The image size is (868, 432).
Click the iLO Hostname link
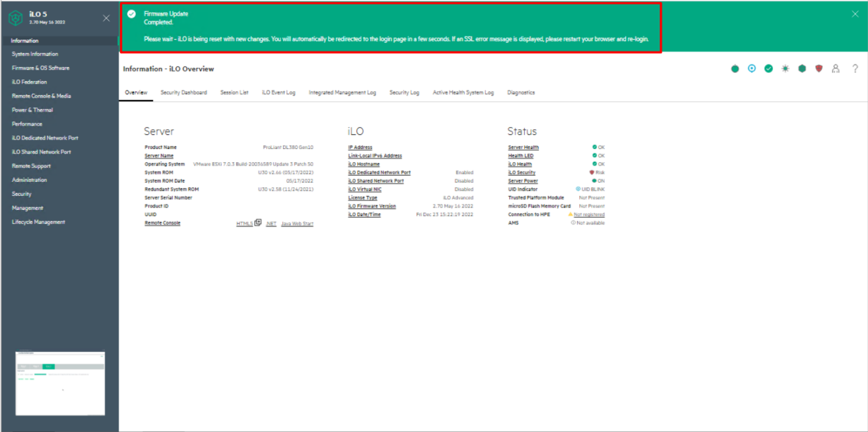[364, 164]
